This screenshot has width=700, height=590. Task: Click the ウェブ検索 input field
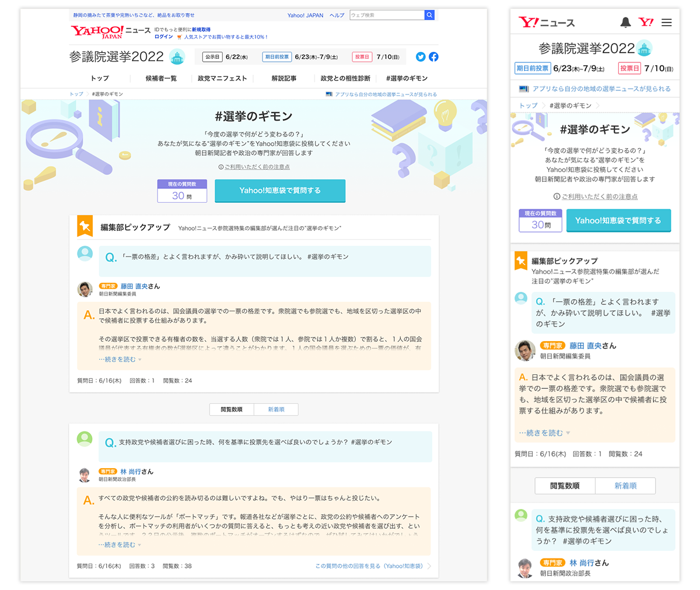tap(387, 15)
